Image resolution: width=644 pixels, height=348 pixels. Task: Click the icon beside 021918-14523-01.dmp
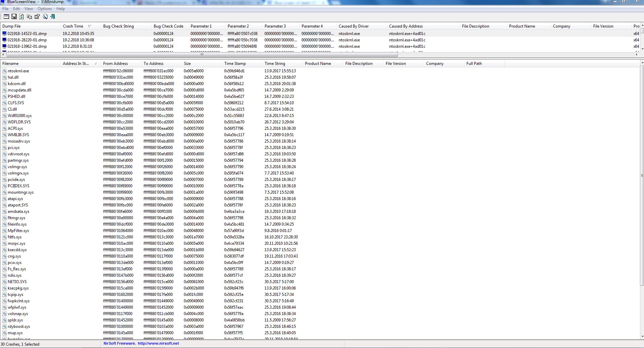[x=4, y=34]
